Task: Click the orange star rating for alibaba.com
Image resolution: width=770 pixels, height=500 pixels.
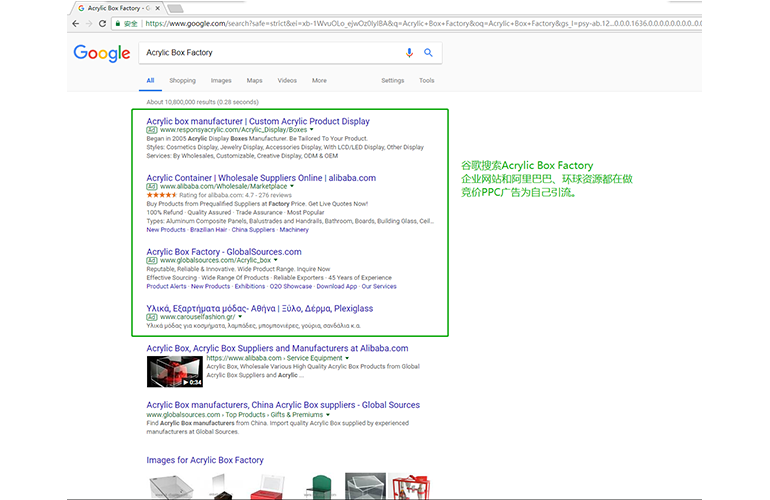Action: (x=162, y=195)
